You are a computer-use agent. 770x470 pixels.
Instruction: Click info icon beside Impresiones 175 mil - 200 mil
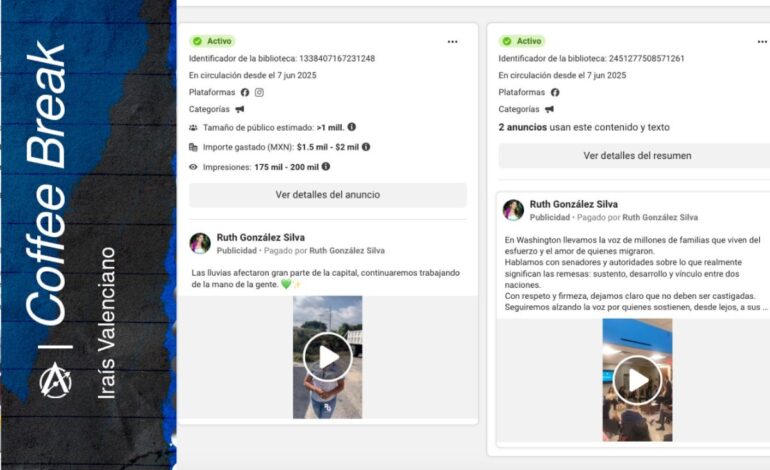tap(326, 166)
